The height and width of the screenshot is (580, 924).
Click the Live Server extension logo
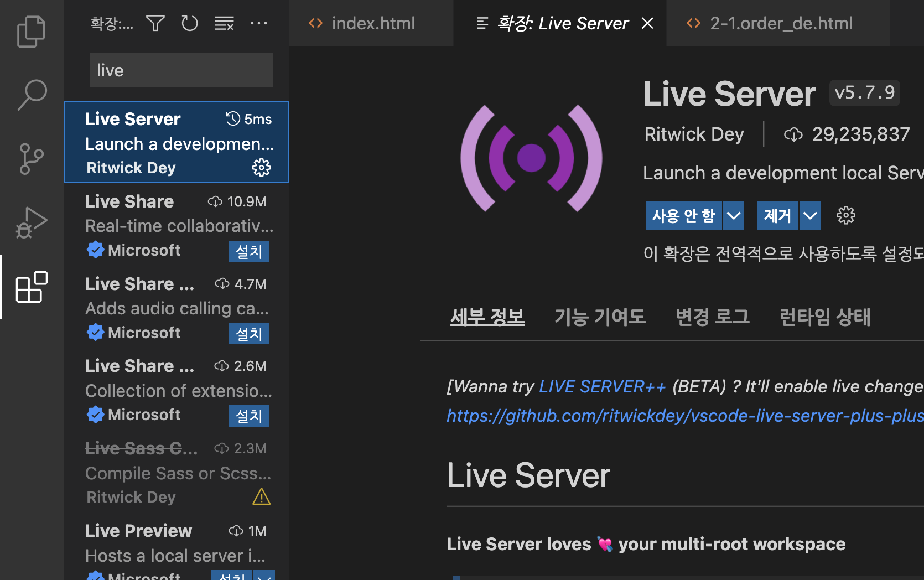click(531, 158)
